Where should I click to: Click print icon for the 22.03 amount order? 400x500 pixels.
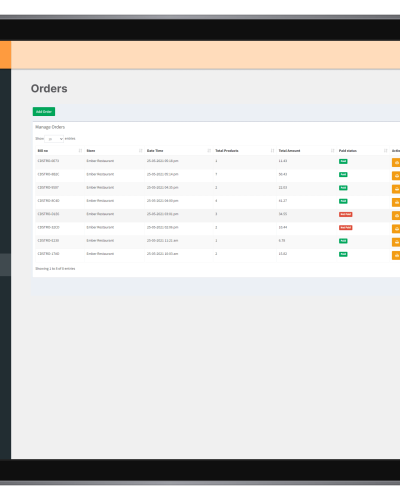(396, 189)
